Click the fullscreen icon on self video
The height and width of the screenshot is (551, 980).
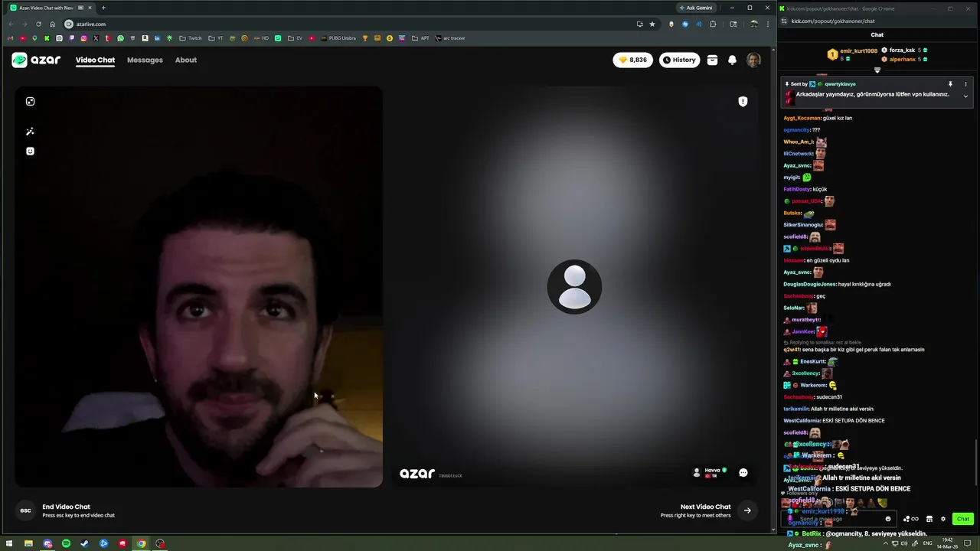[x=30, y=101]
